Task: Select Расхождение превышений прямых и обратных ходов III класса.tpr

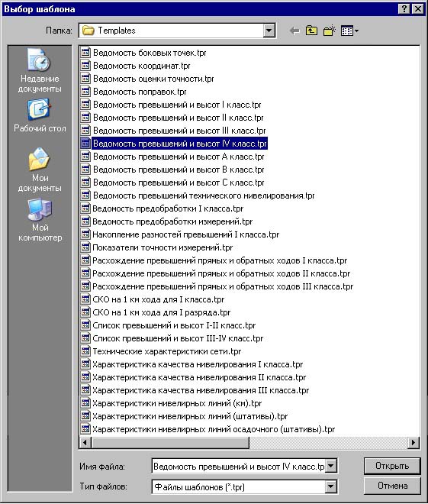Action: (x=223, y=286)
